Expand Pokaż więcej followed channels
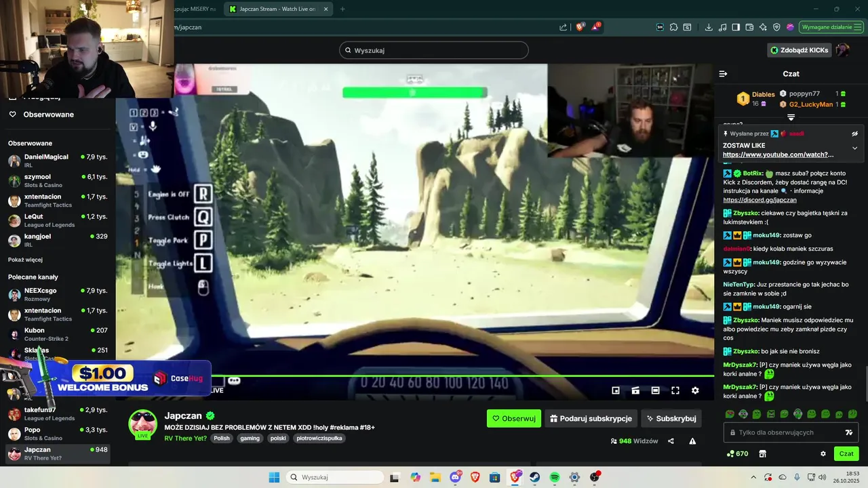The image size is (868, 488). tap(25, 260)
